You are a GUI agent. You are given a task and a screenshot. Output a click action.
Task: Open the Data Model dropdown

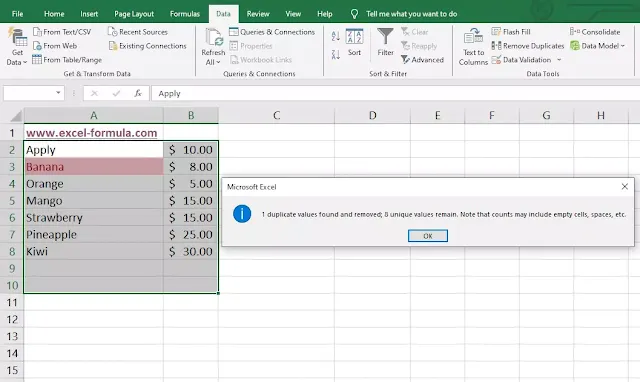coord(598,46)
